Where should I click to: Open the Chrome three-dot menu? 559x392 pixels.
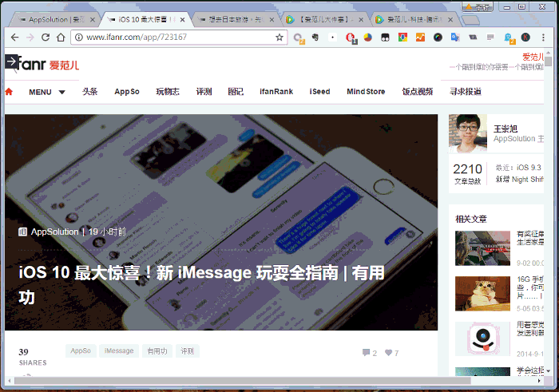543,37
